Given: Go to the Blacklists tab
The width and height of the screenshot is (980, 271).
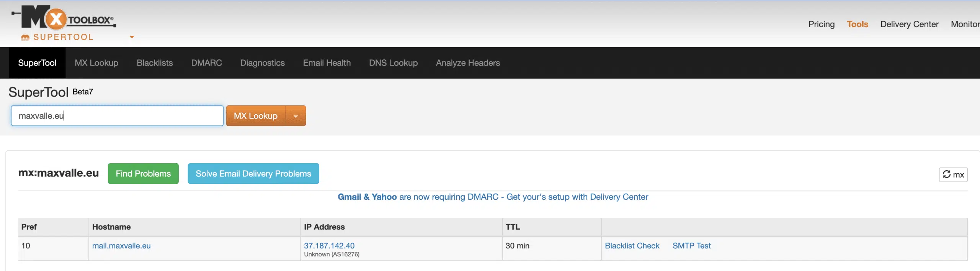Looking at the screenshot, I should pyautogui.click(x=155, y=63).
